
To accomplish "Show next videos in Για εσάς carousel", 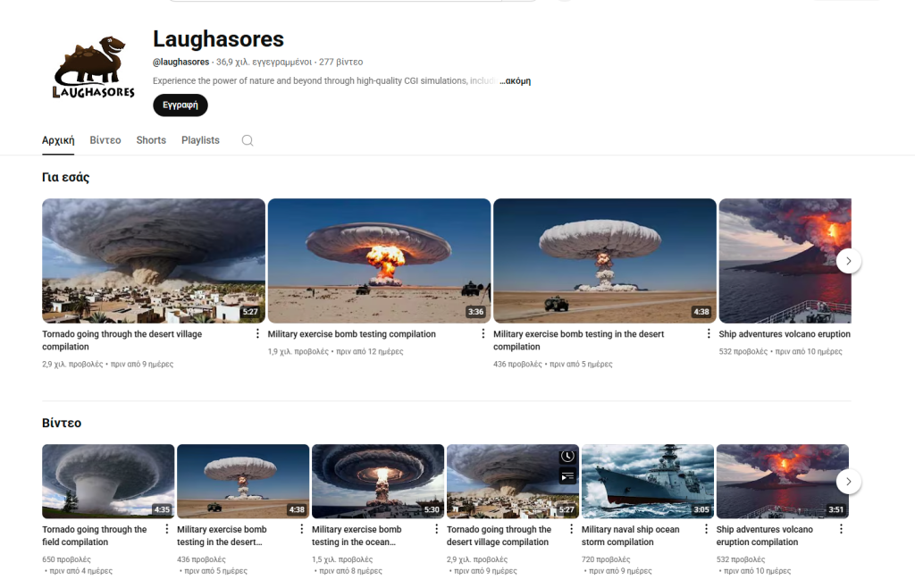I will pyautogui.click(x=849, y=261).
